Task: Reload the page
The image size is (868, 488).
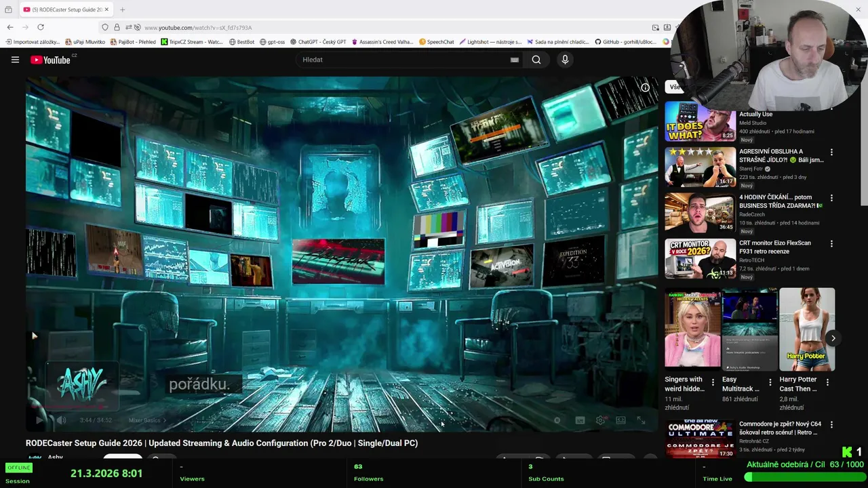Action: (41, 27)
